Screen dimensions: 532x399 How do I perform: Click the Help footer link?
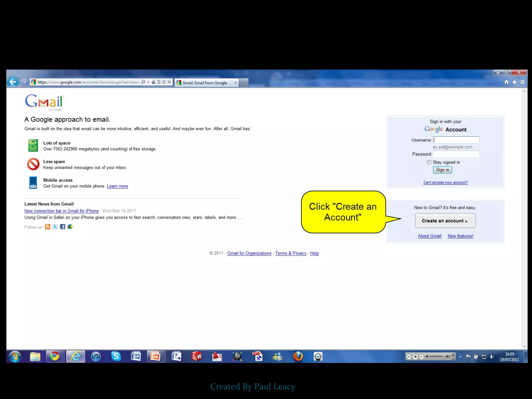[314, 253]
